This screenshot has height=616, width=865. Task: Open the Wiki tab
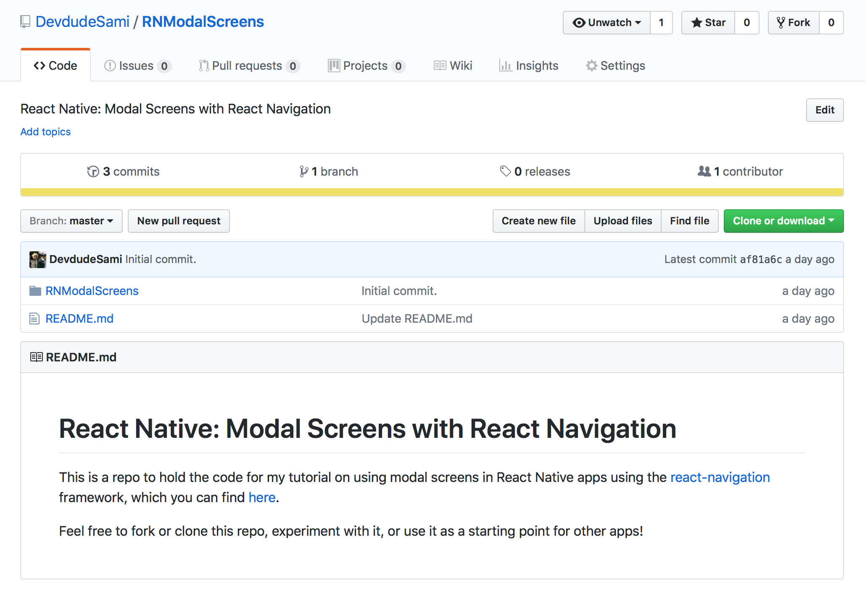pyautogui.click(x=453, y=66)
